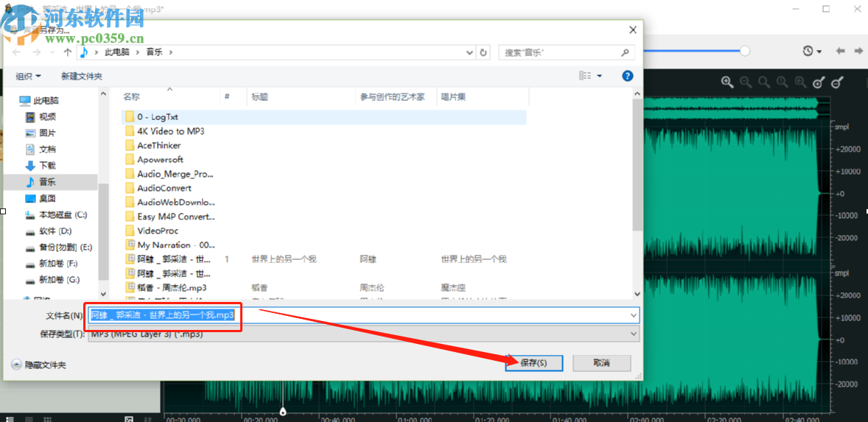Select 软件 (D:) drive

click(49, 231)
